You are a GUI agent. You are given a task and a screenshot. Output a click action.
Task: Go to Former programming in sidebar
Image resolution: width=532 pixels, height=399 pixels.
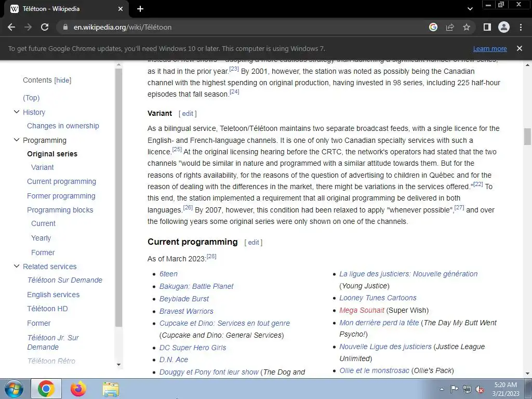(61, 196)
